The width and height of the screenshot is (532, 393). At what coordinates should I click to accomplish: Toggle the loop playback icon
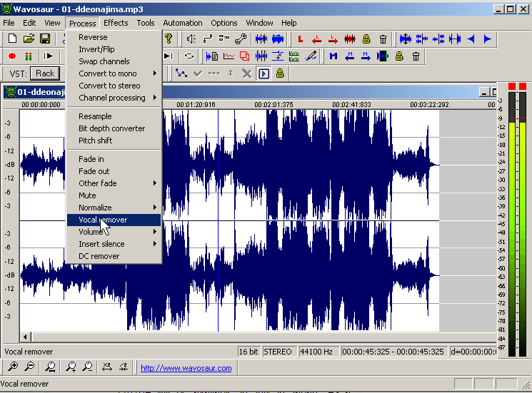189,56
